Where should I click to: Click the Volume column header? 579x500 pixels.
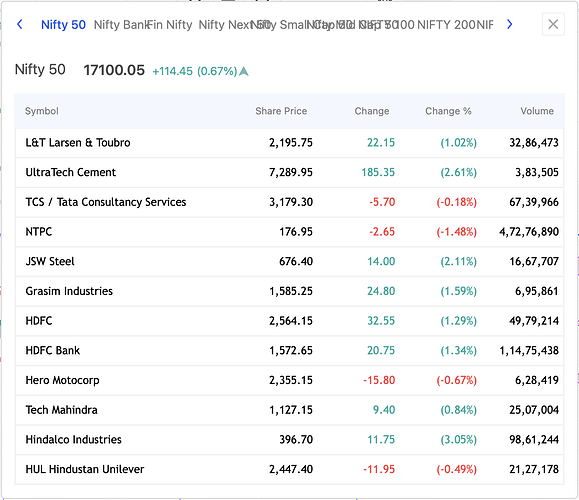pyautogui.click(x=537, y=111)
